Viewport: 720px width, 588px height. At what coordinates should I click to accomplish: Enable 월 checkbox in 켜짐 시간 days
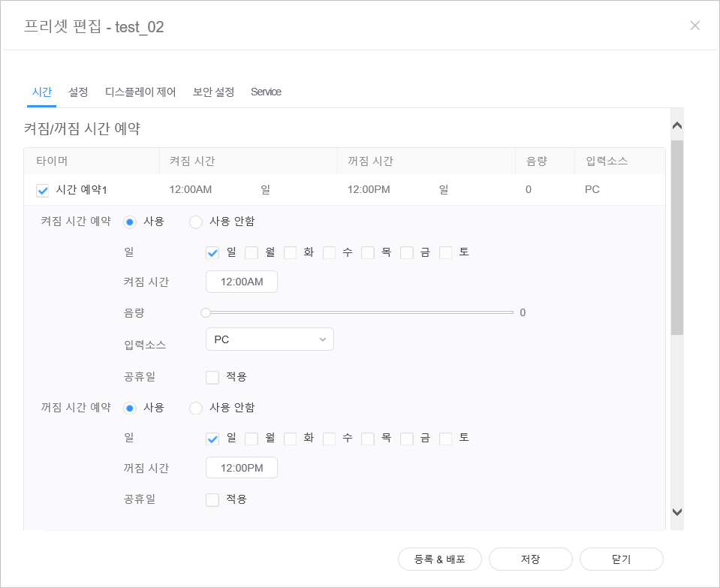coord(252,252)
